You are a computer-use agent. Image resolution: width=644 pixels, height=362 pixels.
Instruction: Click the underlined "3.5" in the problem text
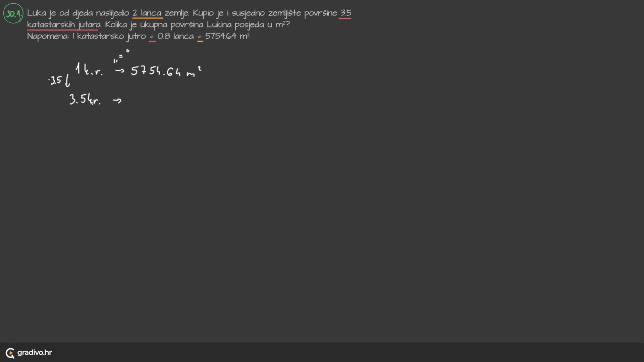click(345, 13)
